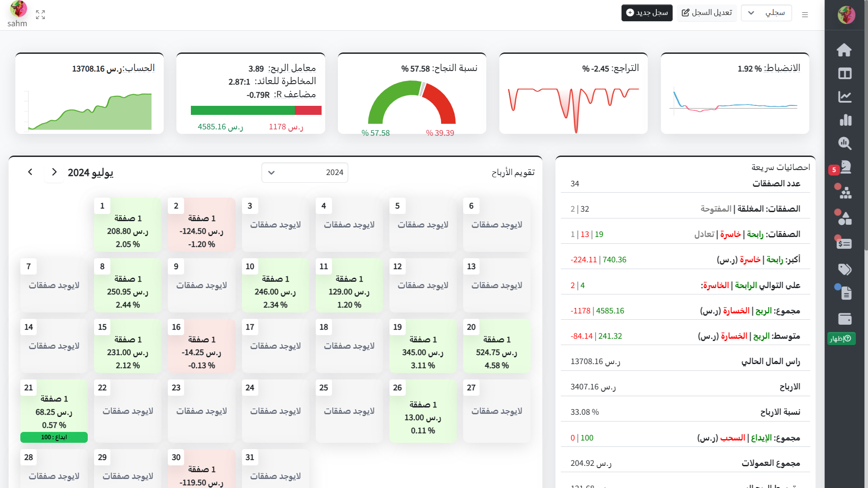
Task: Click the green-red risk reward bar
Action: click(x=256, y=110)
